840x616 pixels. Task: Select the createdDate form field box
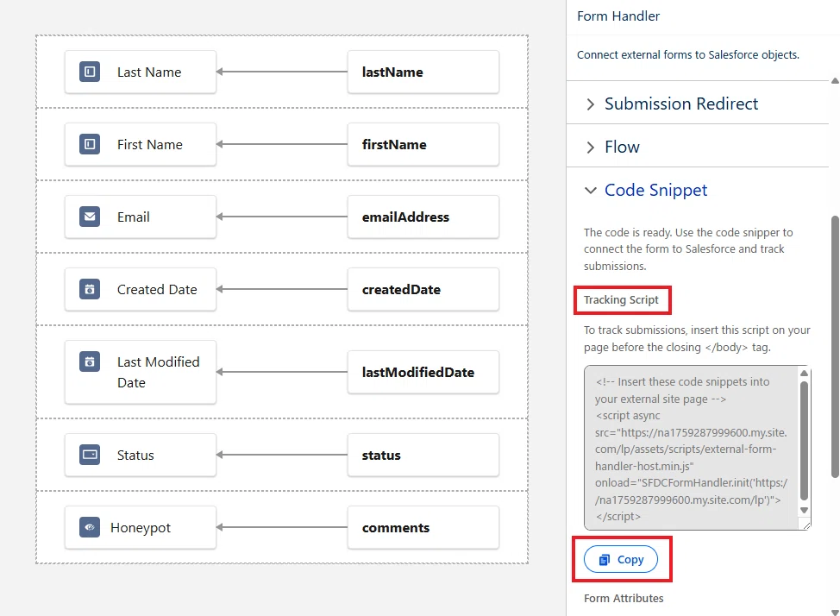[x=423, y=289]
